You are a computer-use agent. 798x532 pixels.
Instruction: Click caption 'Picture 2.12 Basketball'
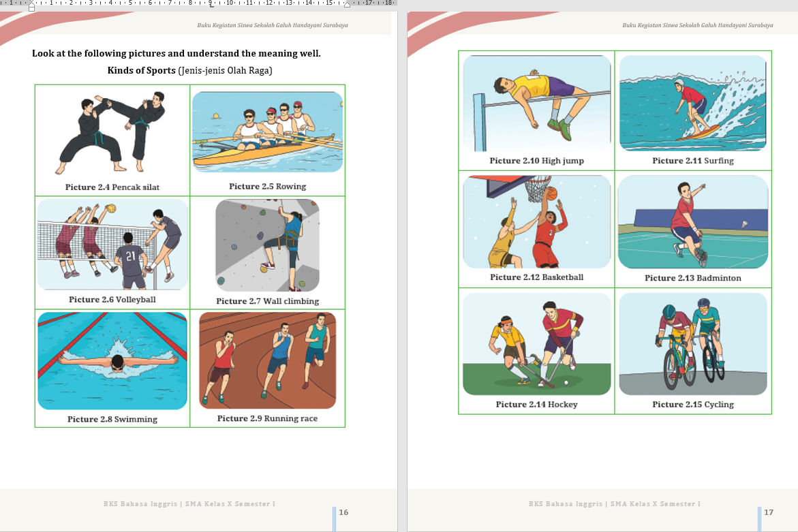(x=537, y=277)
